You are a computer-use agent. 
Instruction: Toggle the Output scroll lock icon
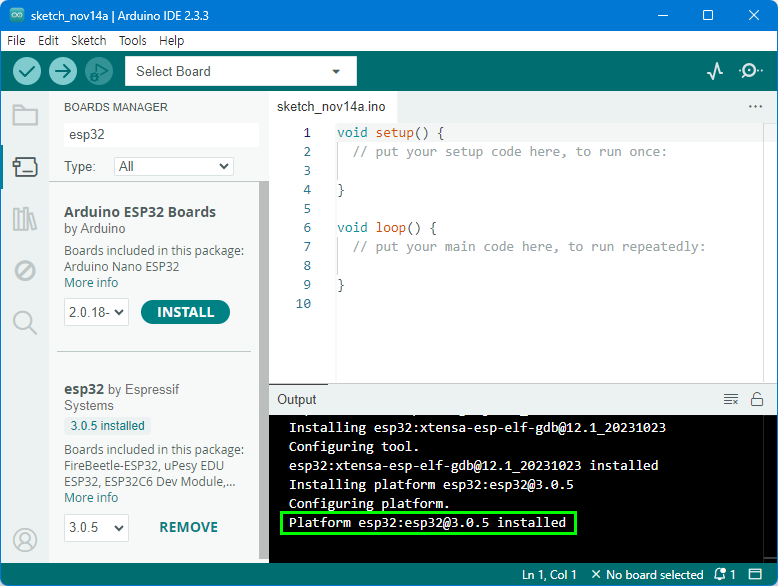tap(757, 399)
